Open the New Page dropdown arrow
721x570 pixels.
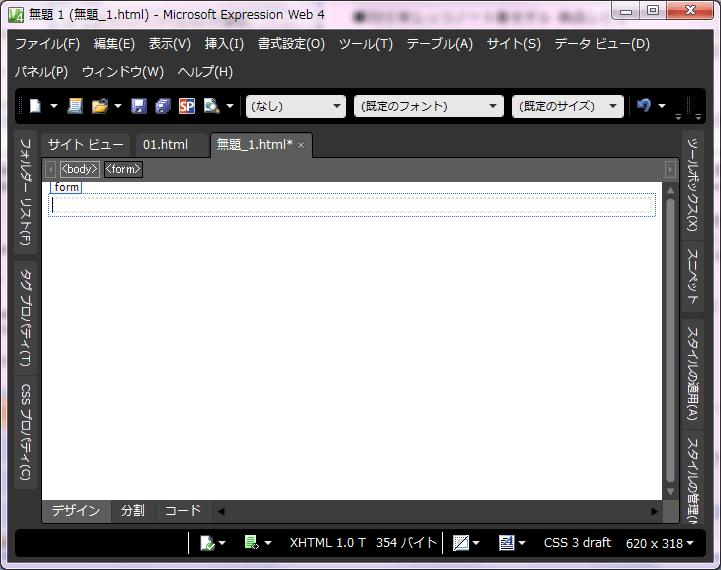tap(54, 106)
